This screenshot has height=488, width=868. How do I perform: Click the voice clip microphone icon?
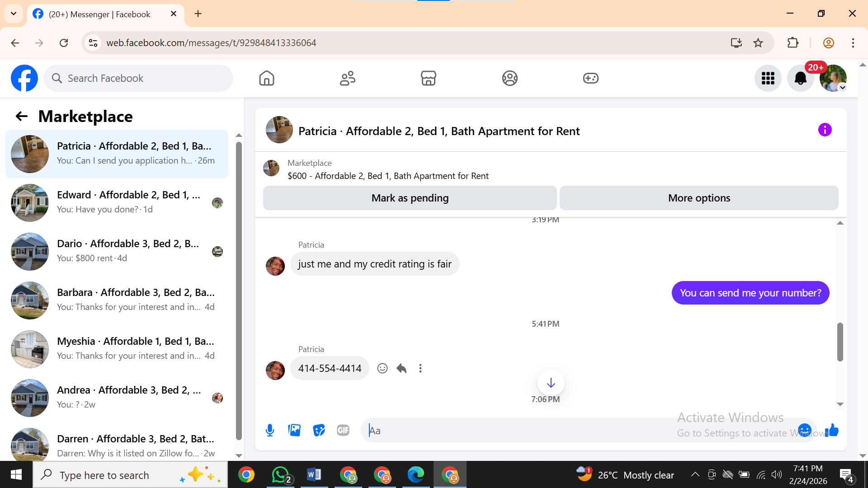[270, 430]
